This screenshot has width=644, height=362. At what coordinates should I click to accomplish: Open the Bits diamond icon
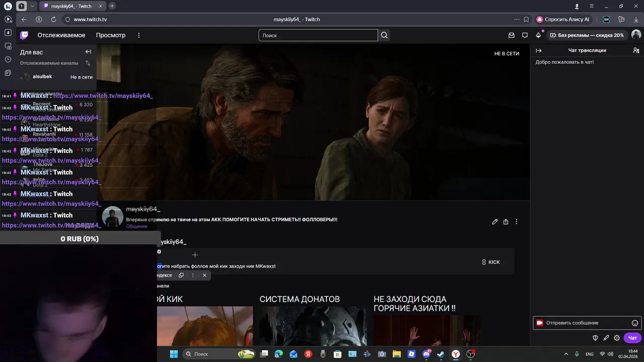coord(538,35)
